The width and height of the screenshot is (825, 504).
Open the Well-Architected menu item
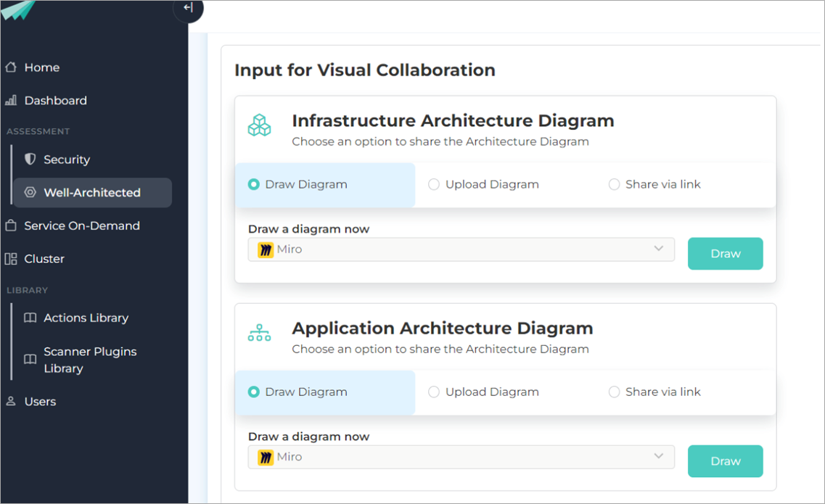[92, 192]
